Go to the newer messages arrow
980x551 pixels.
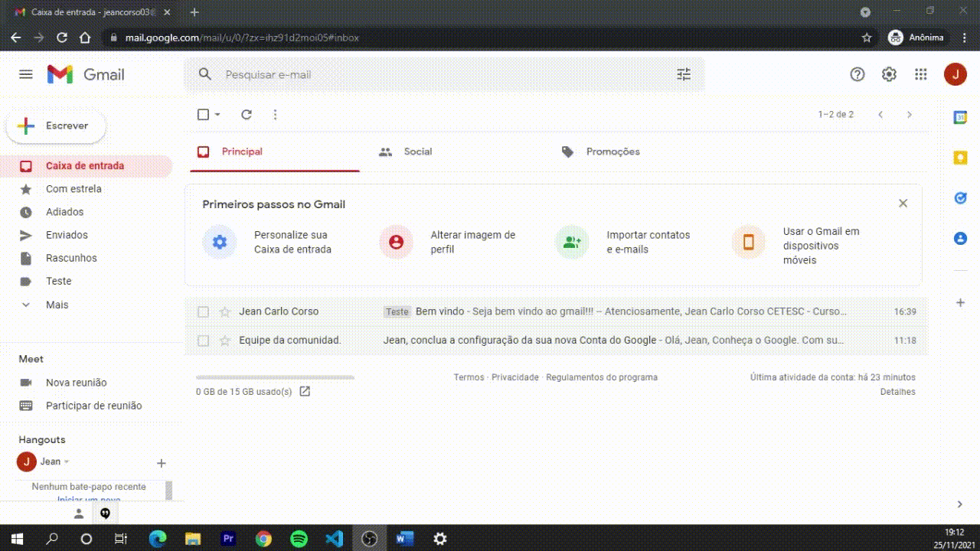point(880,115)
